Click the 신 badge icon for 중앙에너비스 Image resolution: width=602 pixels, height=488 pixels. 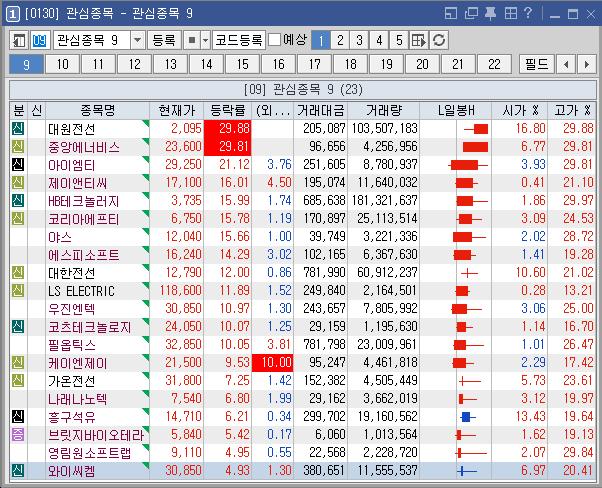(18, 146)
